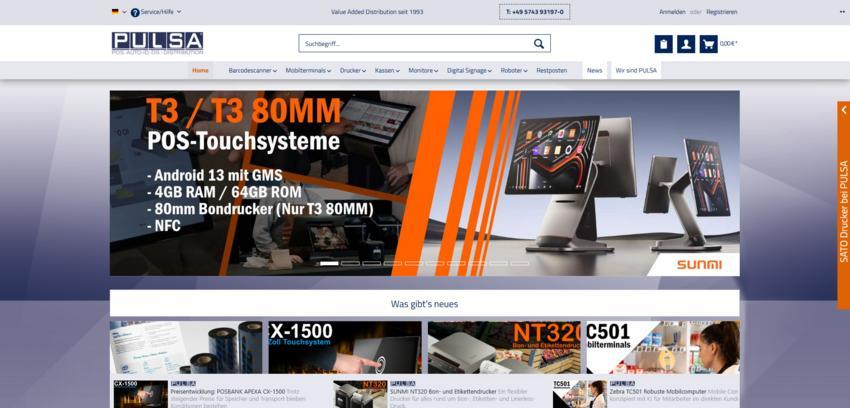850x408 pixels.
Task: Click the magnifier search icon
Action: [x=538, y=44]
